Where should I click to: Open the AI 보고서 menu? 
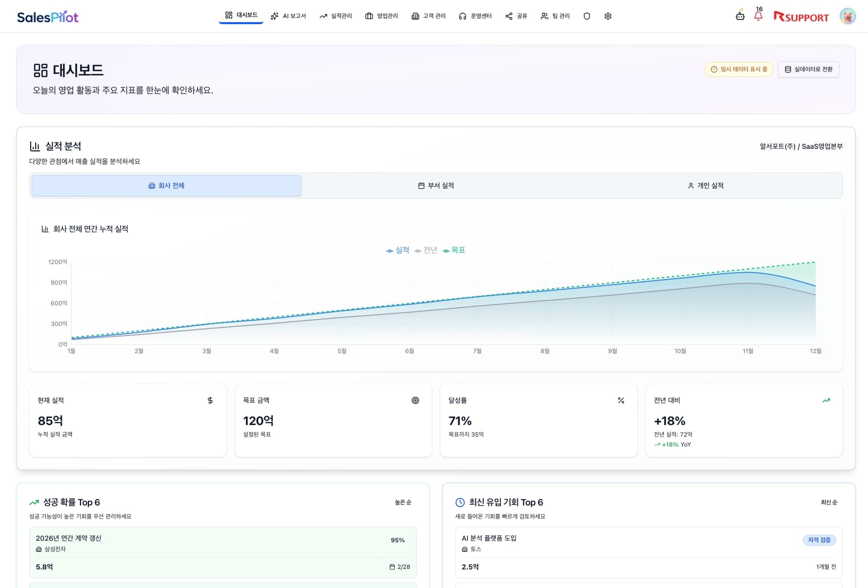(288, 16)
